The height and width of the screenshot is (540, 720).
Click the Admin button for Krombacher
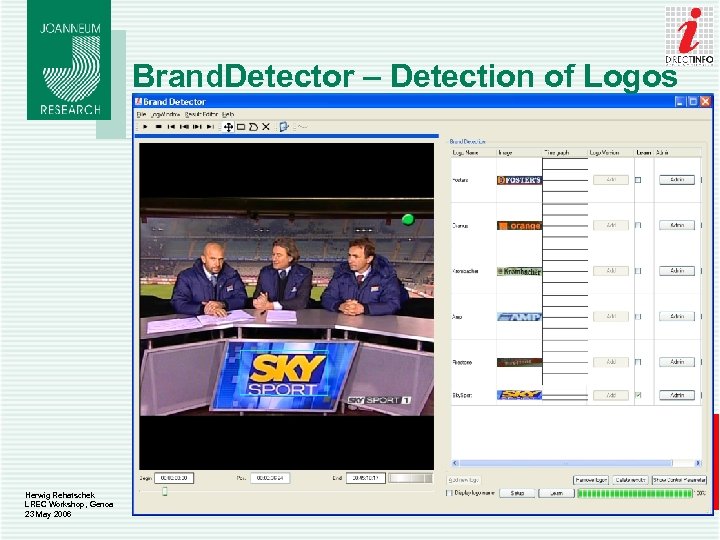[677, 271]
